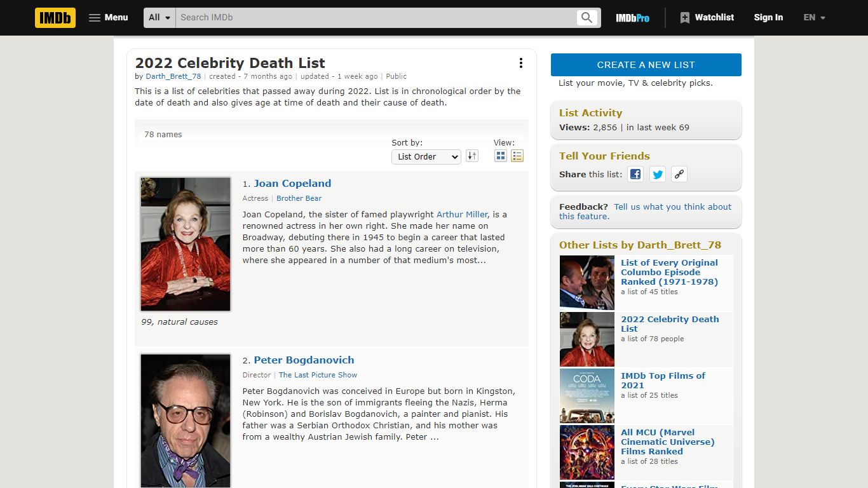Click the IMDb home logo

click(55, 18)
